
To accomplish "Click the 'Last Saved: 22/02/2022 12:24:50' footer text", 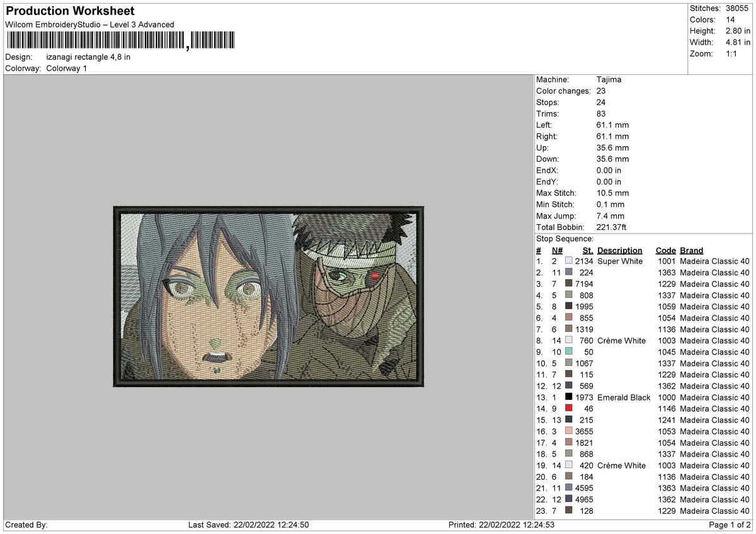I will (x=248, y=525).
